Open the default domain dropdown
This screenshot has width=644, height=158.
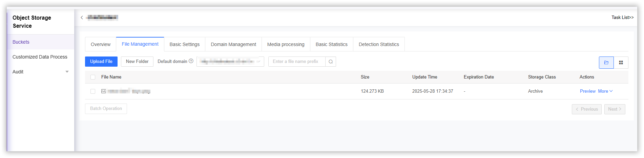click(x=230, y=62)
